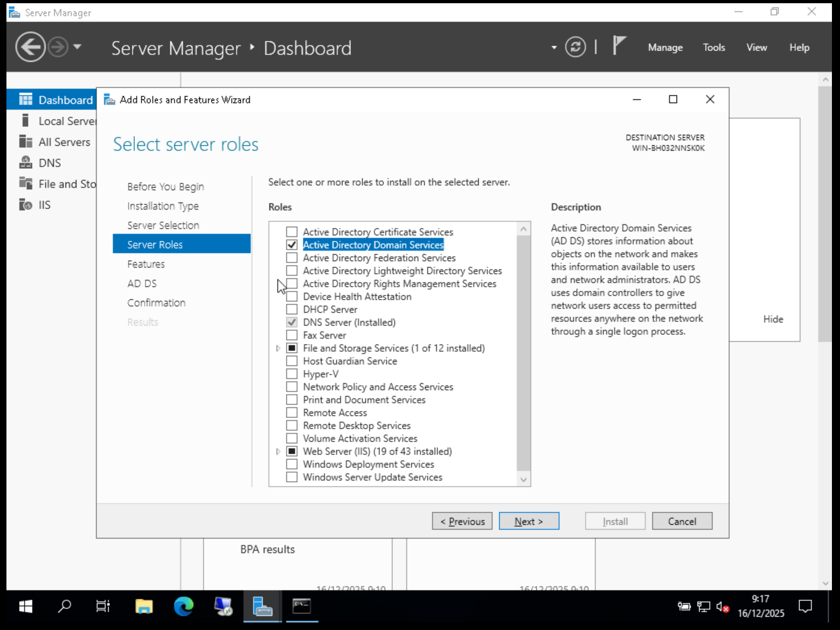Open All Servers in the sidebar
This screenshot has width=840, height=630.
(x=64, y=142)
